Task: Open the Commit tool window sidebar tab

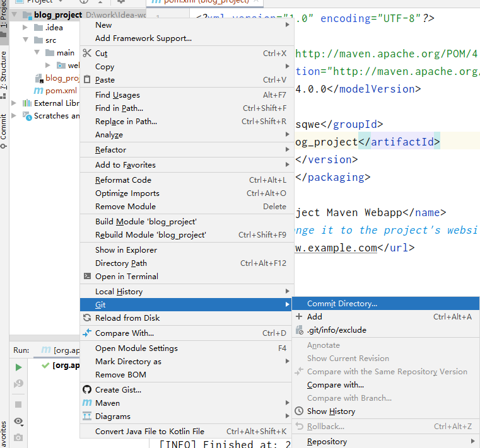Action: tap(3, 131)
